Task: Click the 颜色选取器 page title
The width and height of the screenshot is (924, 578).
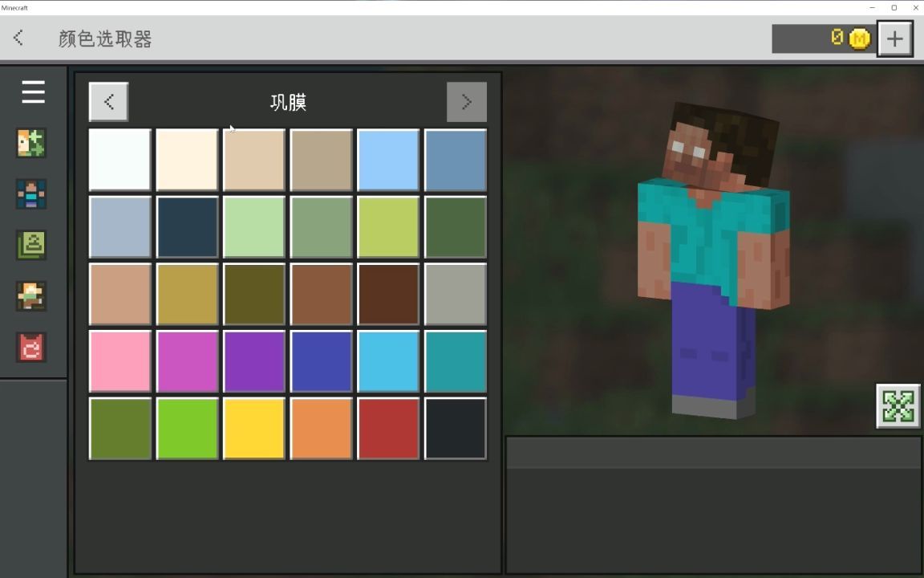Action: tap(105, 39)
